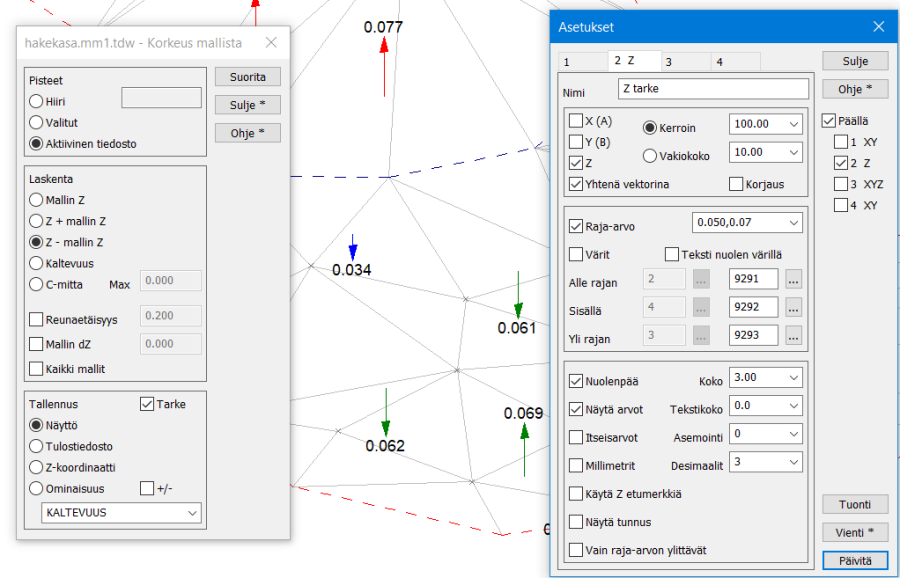Select the Kaltevuus radio button
The width and height of the screenshot is (900, 578).
click(x=37, y=263)
